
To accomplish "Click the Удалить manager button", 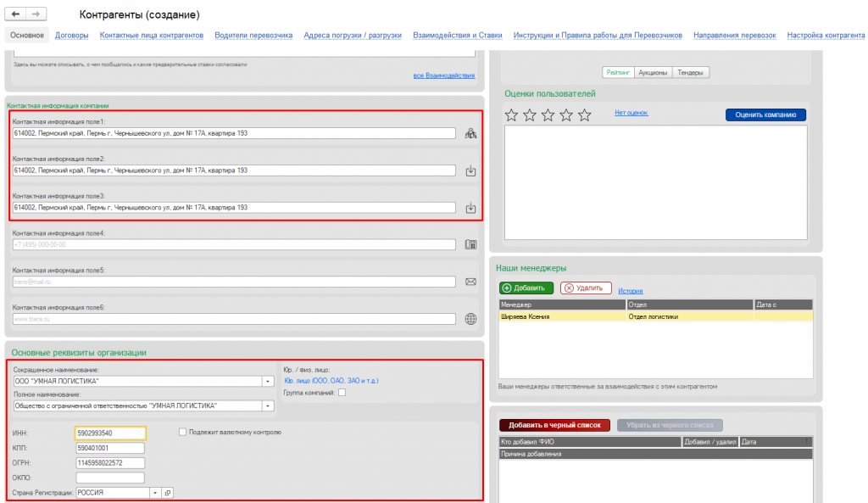I will (586, 288).
